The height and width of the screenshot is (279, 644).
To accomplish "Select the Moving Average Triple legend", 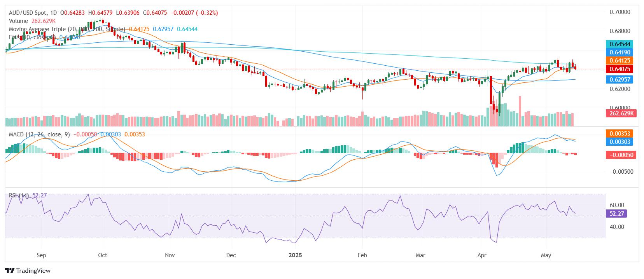I will (67, 29).
